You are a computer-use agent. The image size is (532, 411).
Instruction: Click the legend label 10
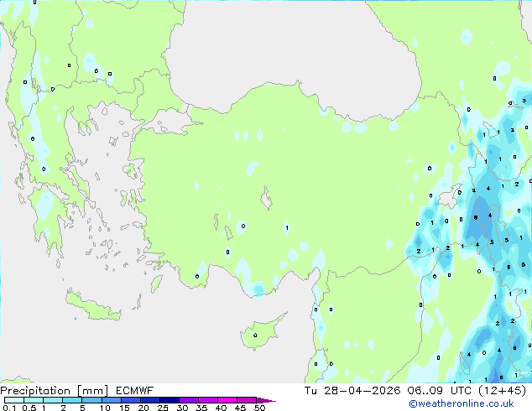coord(105,408)
